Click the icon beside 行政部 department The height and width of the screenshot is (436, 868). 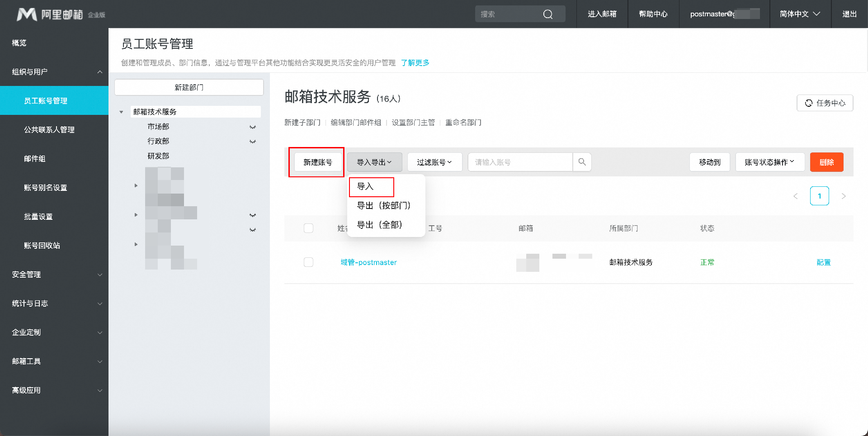click(x=253, y=142)
